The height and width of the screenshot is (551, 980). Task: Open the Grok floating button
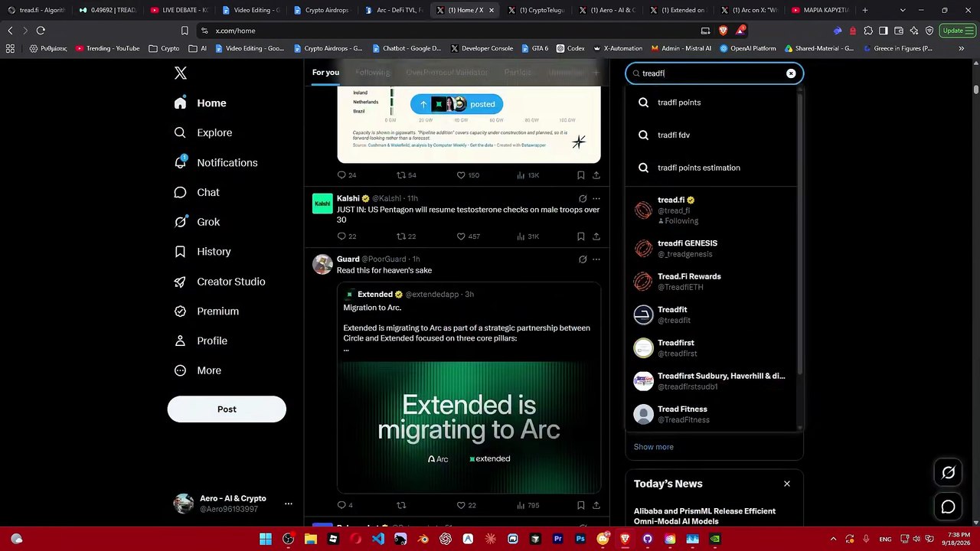click(x=948, y=473)
